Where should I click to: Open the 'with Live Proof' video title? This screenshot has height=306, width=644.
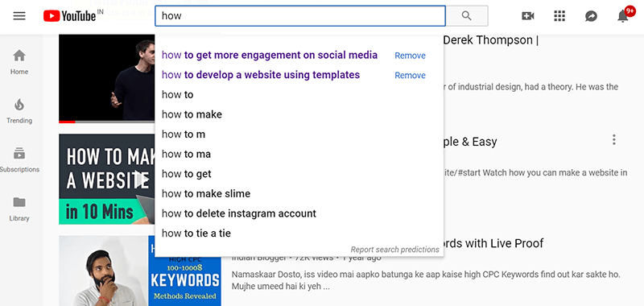[x=493, y=243]
